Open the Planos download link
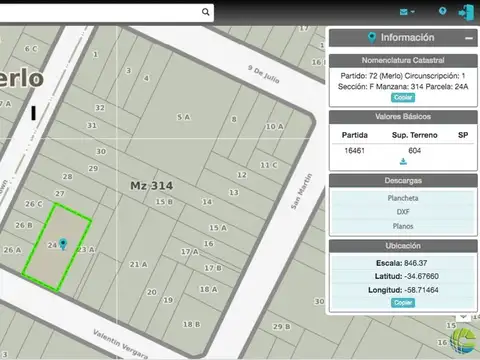 coord(403,226)
